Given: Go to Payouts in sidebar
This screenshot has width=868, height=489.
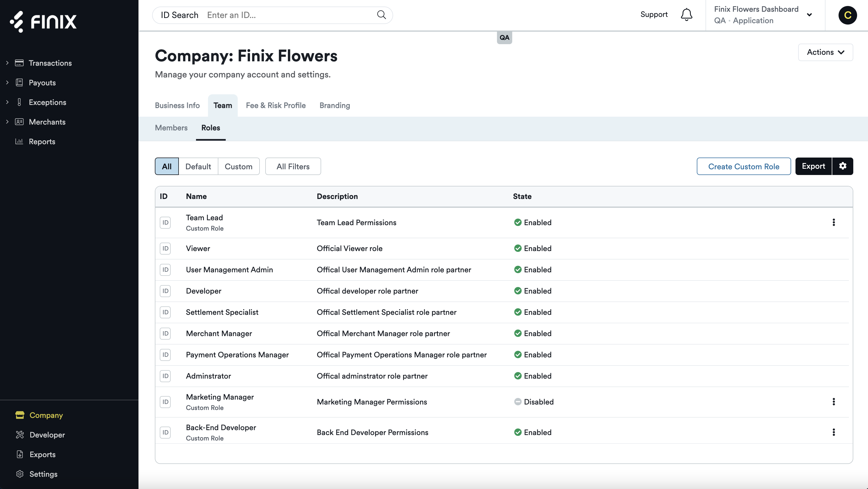Looking at the screenshot, I should pos(42,83).
